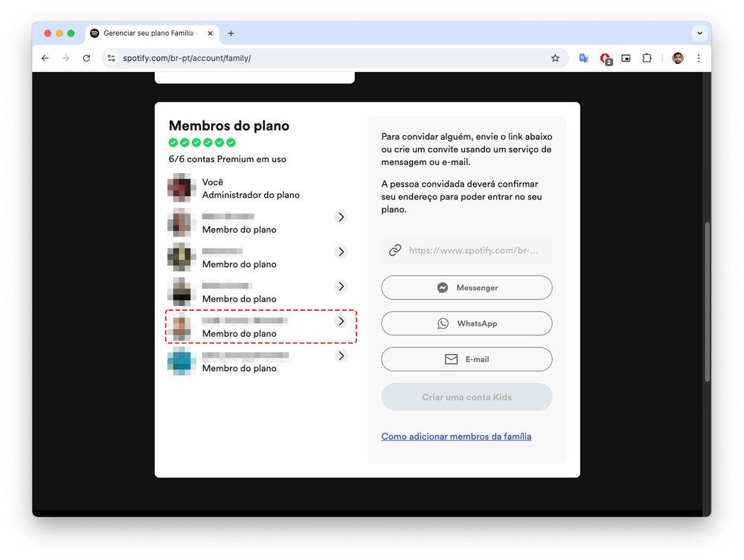Click the site information icon beside URL

tap(111, 58)
